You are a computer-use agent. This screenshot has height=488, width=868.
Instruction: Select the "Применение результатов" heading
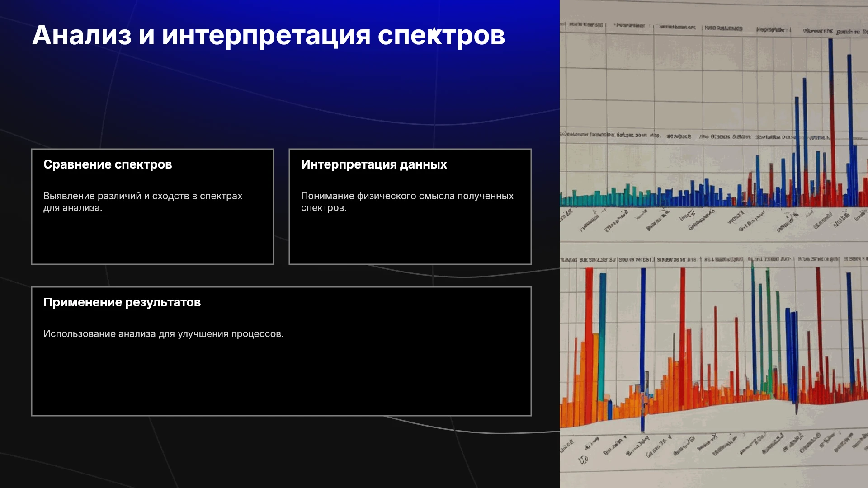[122, 302]
